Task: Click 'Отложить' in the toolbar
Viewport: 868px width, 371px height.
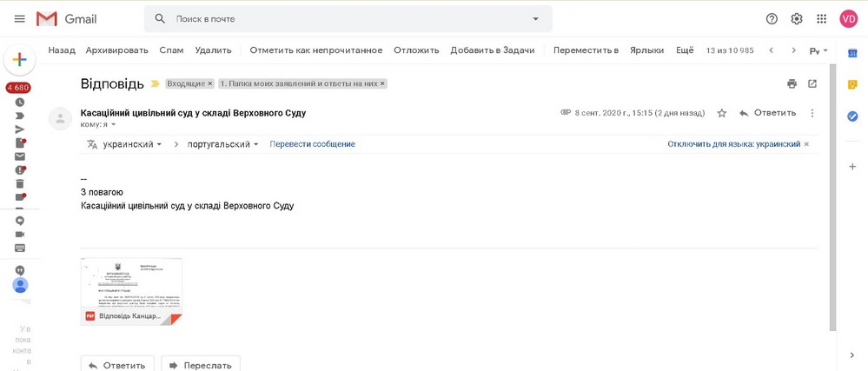Action: coord(416,50)
